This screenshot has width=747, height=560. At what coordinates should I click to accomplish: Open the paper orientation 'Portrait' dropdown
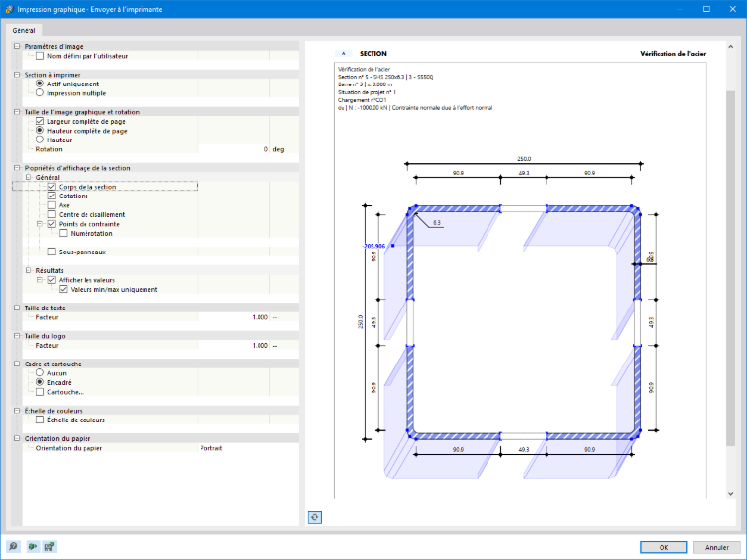248,448
